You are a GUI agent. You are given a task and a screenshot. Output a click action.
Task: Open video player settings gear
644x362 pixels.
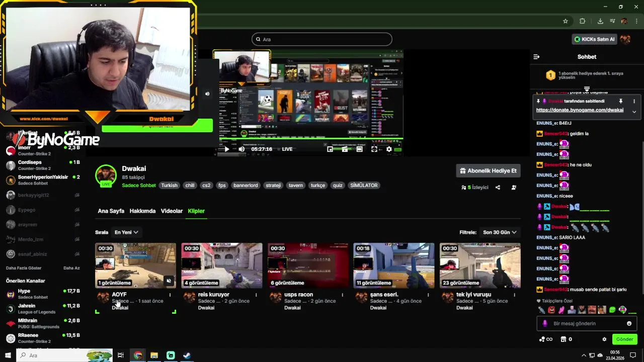[x=389, y=149]
